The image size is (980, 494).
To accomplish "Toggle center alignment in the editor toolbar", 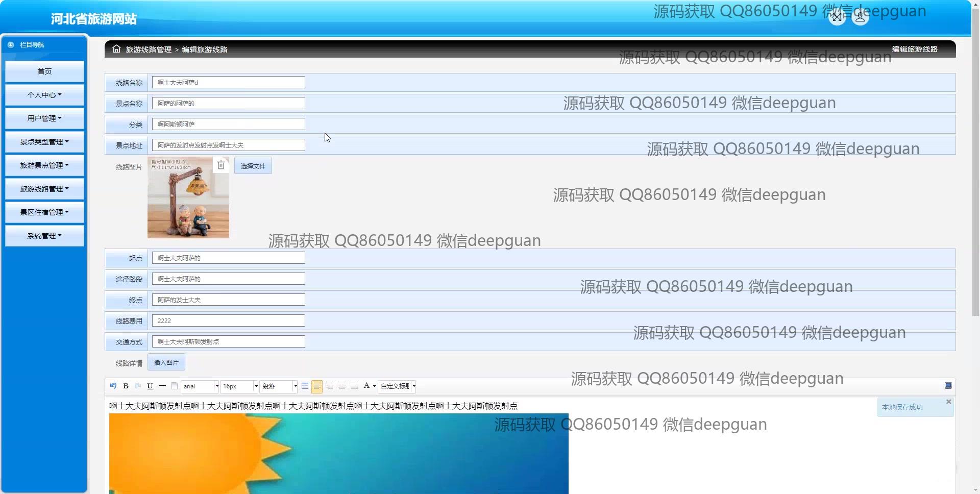I will click(x=342, y=386).
